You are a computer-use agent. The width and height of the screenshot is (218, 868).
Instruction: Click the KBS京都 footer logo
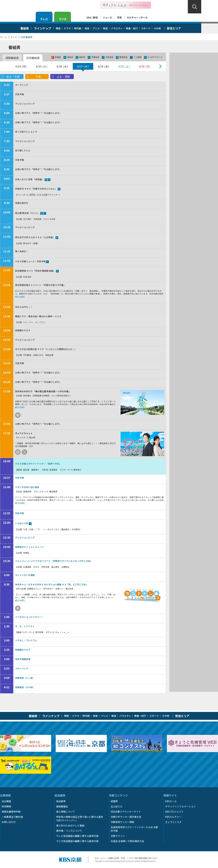pyautogui.click(x=70, y=860)
